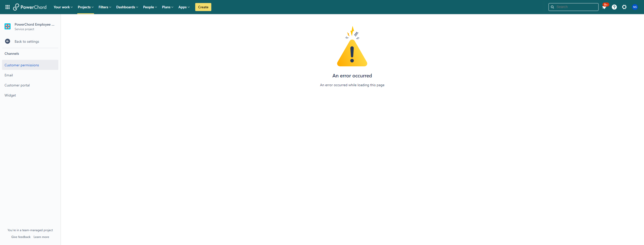This screenshot has width=644, height=245.
Task: Click the PowerChord Employee project name
Action: [x=34, y=24]
